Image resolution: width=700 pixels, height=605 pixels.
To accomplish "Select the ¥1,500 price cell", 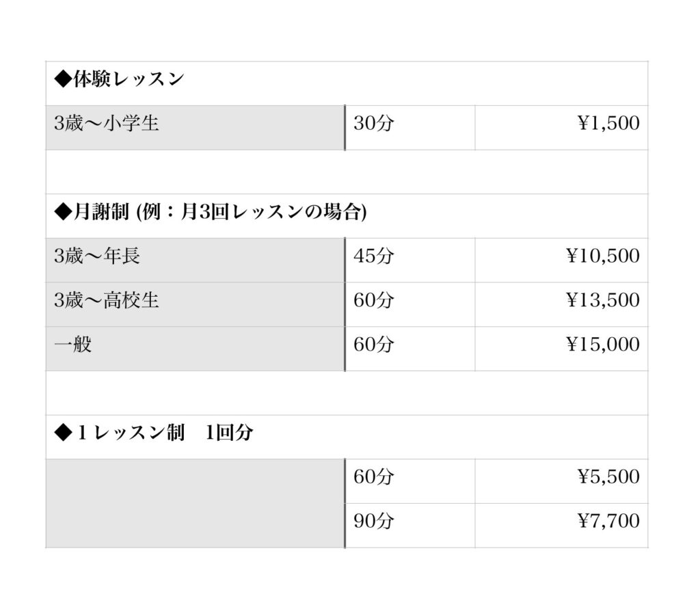I will click(561, 128).
